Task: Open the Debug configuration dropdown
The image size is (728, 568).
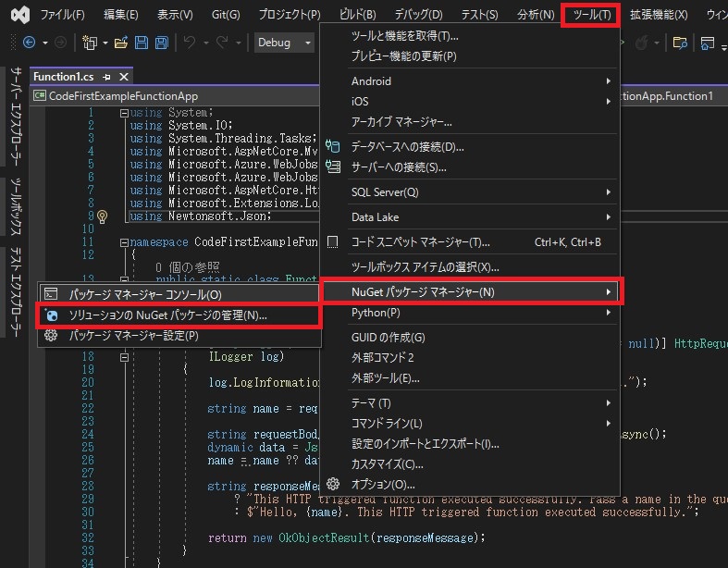Action: coord(284,43)
